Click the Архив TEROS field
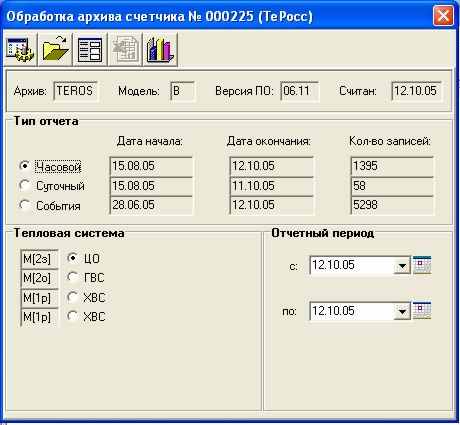This screenshot has height=425, width=460. (75, 91)
